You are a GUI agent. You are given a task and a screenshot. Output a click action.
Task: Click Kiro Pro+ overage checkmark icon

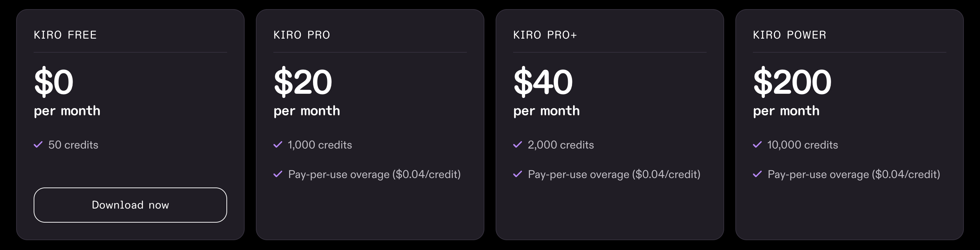(x=517, y=174)
